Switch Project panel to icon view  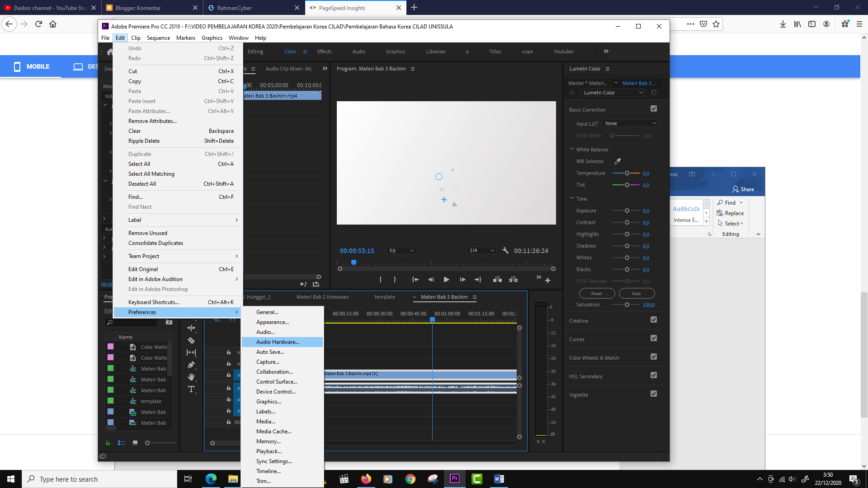(x=135, y=443)
